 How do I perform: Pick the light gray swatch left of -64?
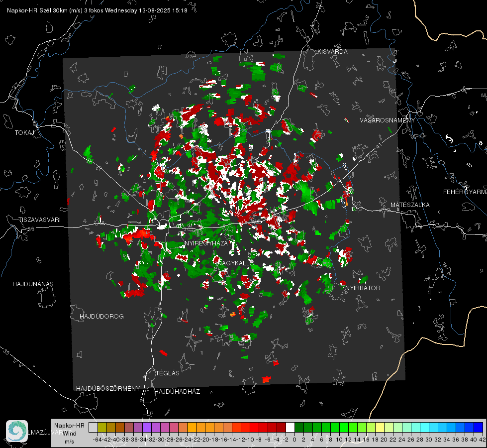(93, 427)
